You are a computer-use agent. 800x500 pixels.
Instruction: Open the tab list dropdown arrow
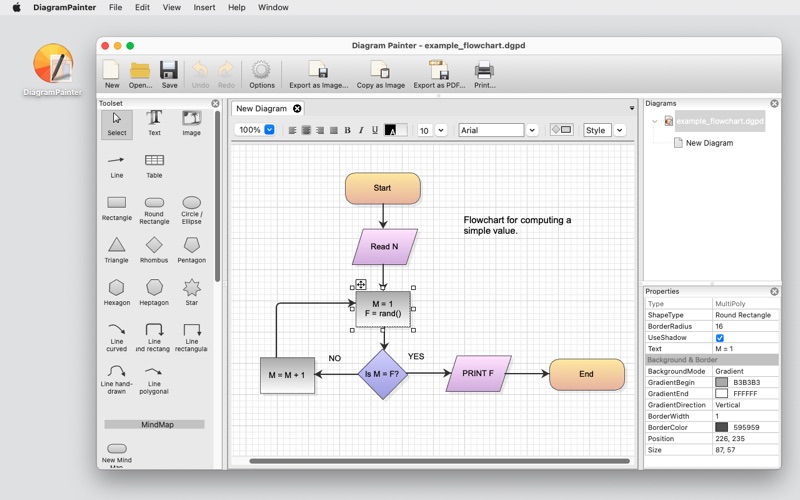tap(632, 108)
